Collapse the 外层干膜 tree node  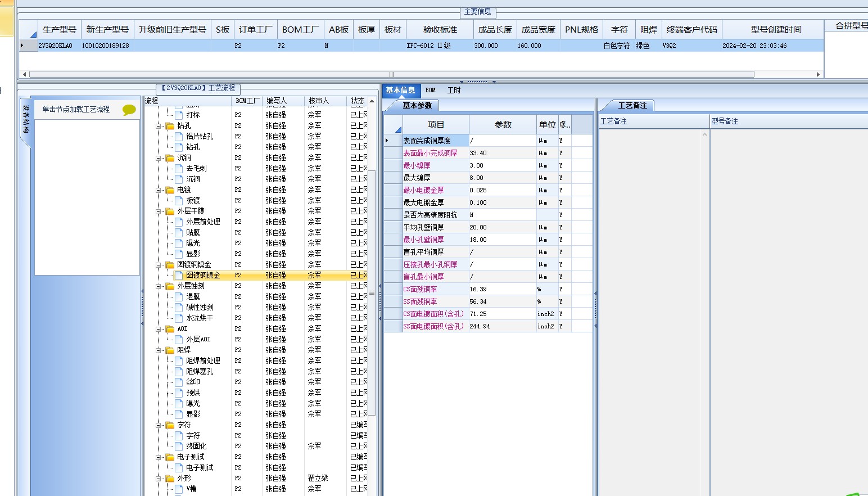tap(159, 211)
